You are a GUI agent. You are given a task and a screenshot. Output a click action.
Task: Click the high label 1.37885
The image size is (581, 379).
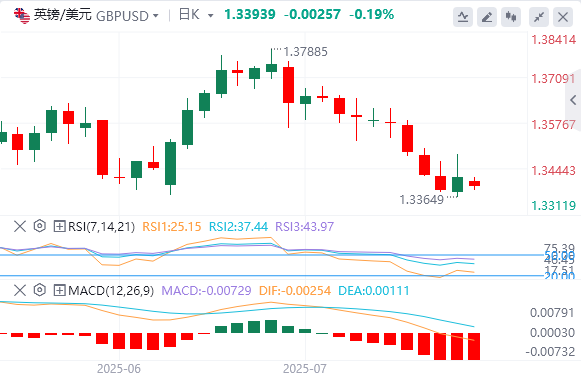tap(305, 52)
